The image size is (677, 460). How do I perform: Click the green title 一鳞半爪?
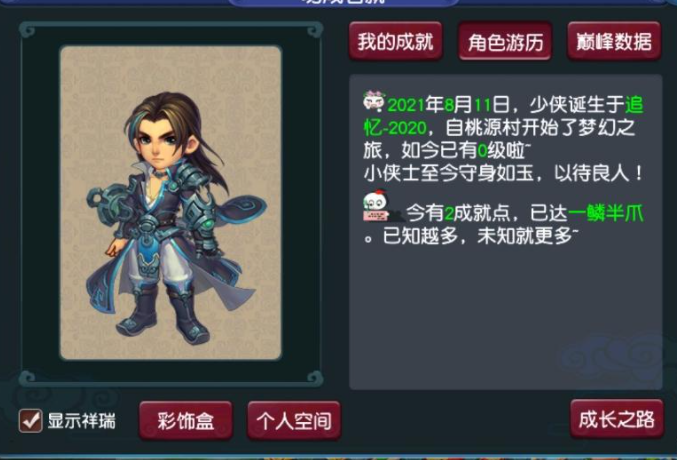click(x=606, y=213)
